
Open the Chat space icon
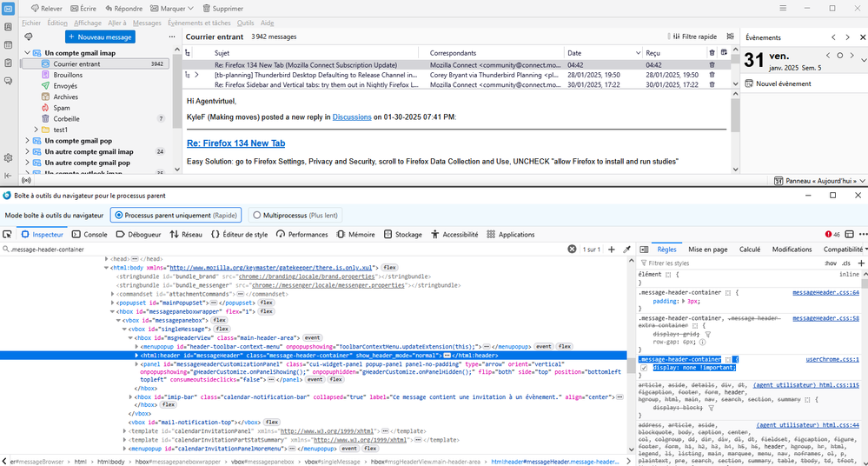8,81
